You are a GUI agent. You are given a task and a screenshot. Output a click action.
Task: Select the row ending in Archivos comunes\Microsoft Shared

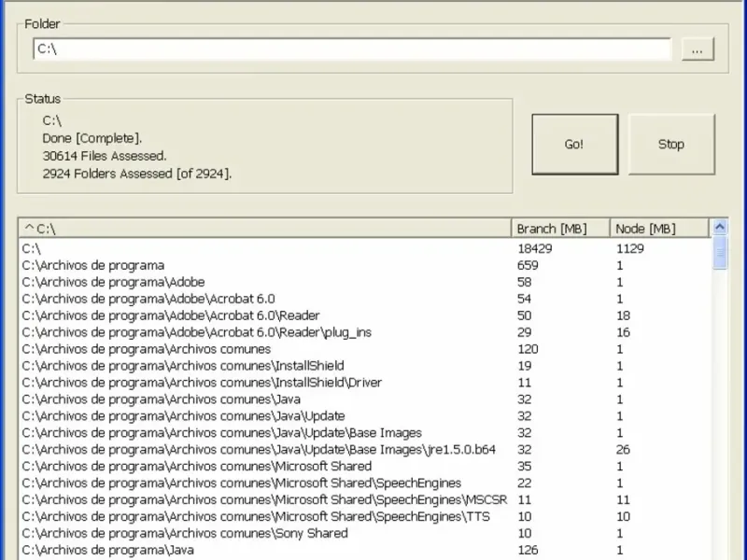pyautogui.click(x=364, y=466)
